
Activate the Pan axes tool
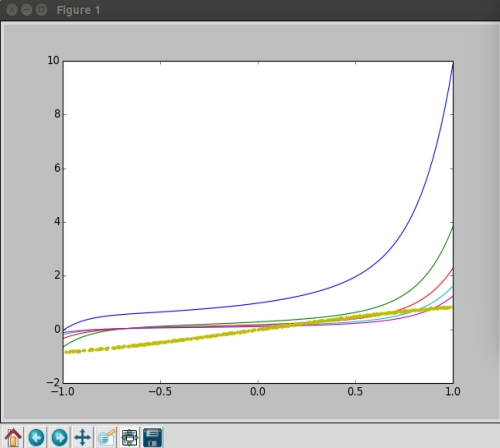(x=83, y=437)
